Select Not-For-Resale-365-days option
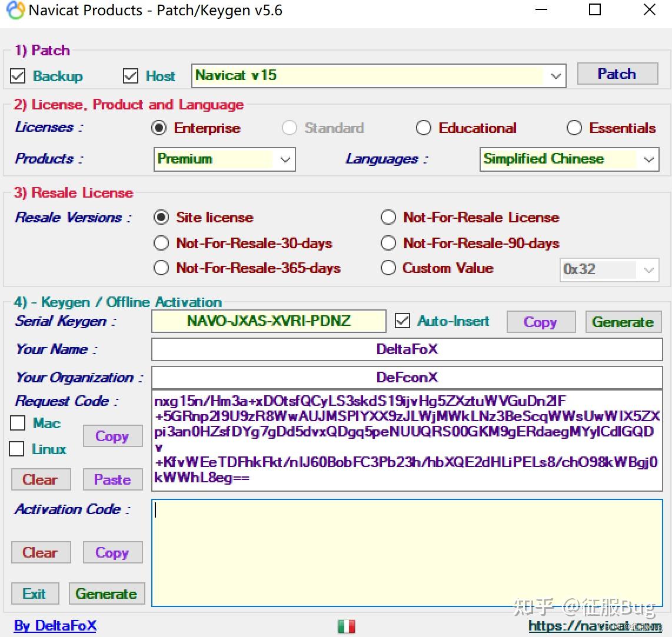Viewport: 672px width, 637px height. [161, 268]
